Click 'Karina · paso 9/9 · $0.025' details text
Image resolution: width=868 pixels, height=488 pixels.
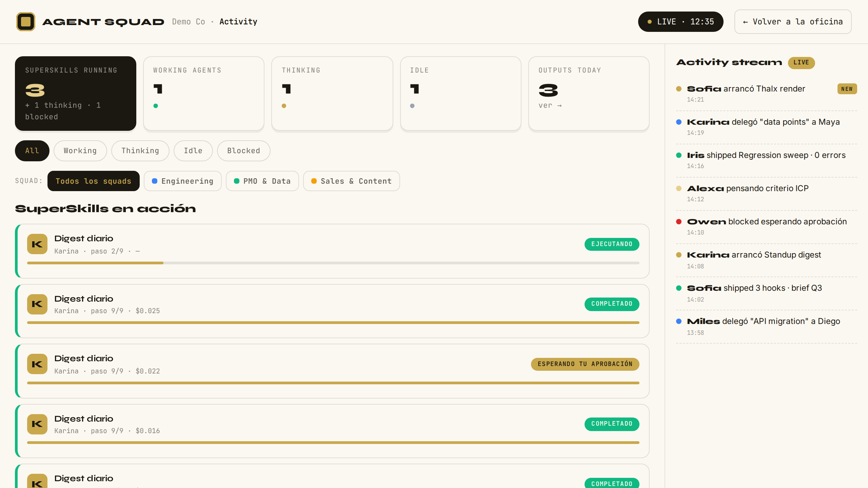(x=107, y=311)
